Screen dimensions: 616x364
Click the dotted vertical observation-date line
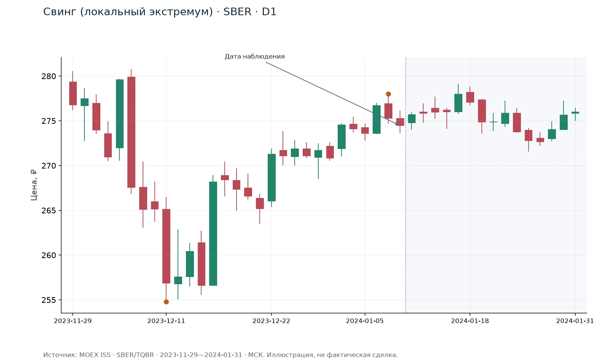click(x=406, y=185)
